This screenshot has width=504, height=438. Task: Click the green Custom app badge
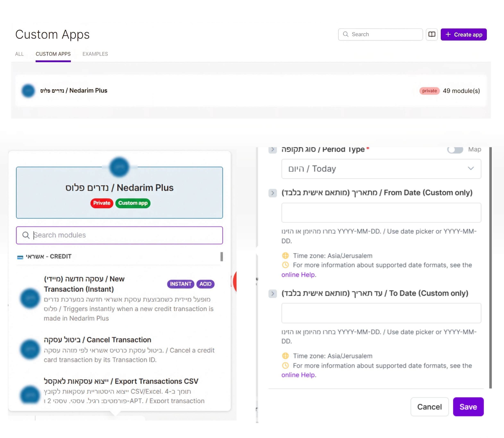point(133,203)
